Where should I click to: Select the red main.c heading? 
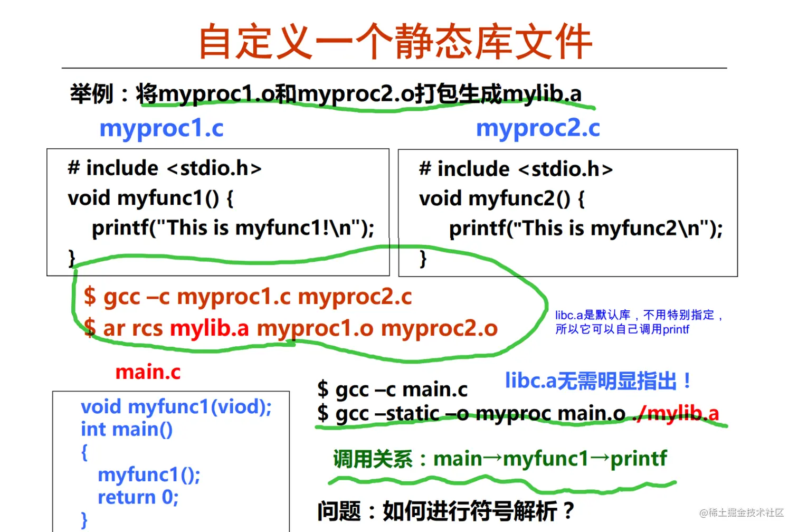tap(148, 372)
